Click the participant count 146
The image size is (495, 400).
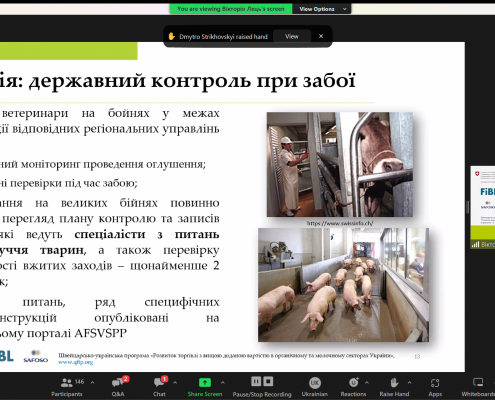pos(79,382)
